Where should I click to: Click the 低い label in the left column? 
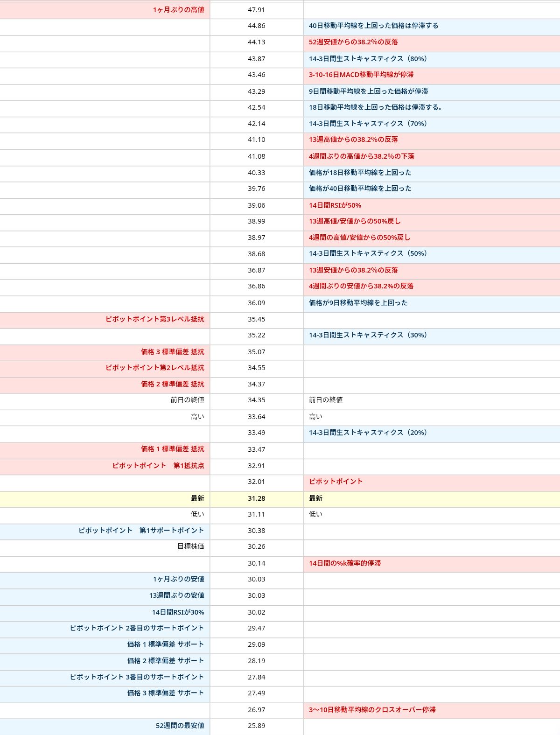click(197, 514)
